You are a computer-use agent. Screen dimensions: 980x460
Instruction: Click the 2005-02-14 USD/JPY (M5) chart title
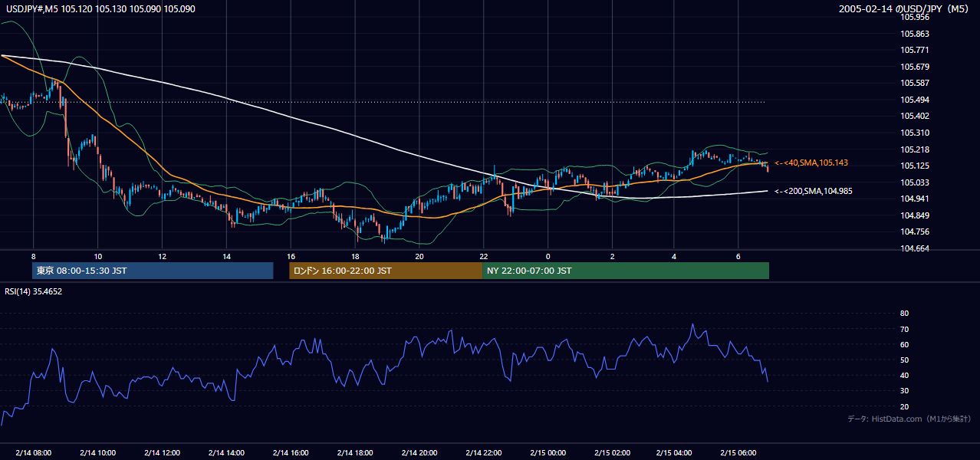click(905, 9)
